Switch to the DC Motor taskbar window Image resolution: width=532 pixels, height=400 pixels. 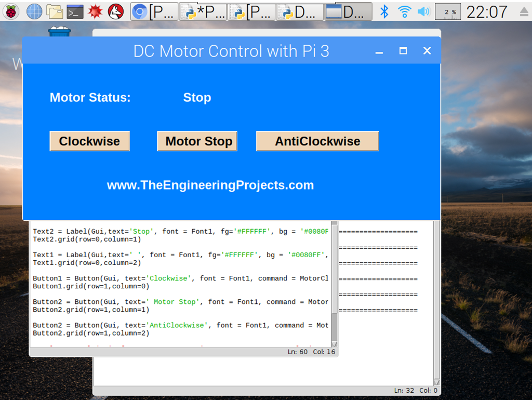point(348,11)
